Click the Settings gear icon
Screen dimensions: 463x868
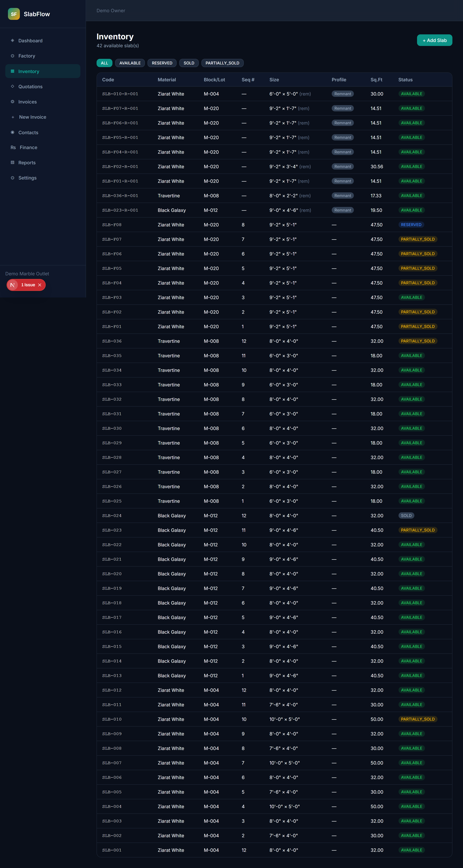12,178
